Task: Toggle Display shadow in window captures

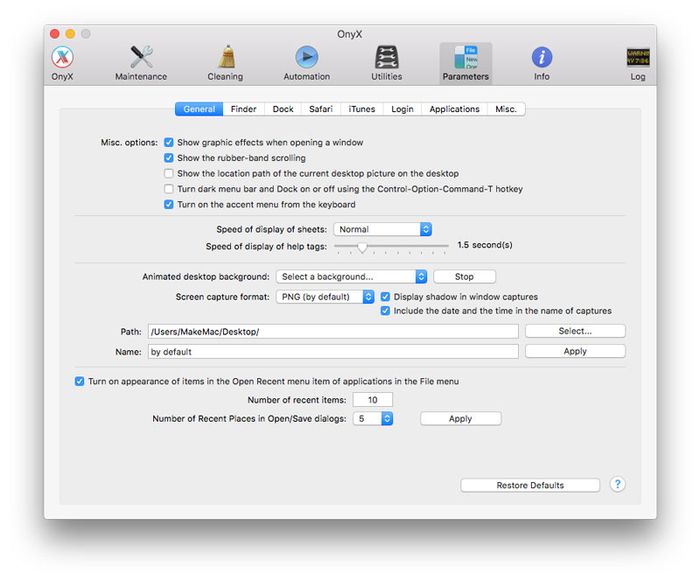Action: click(385, 297)
